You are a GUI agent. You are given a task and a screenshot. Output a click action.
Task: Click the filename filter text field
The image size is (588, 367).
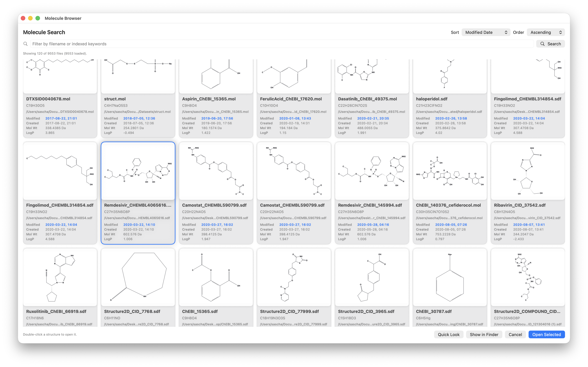point(282,44)
